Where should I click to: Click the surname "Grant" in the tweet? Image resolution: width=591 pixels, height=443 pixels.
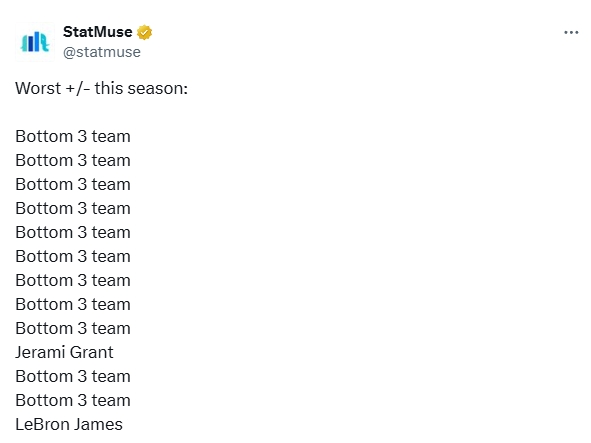(92, 353)
